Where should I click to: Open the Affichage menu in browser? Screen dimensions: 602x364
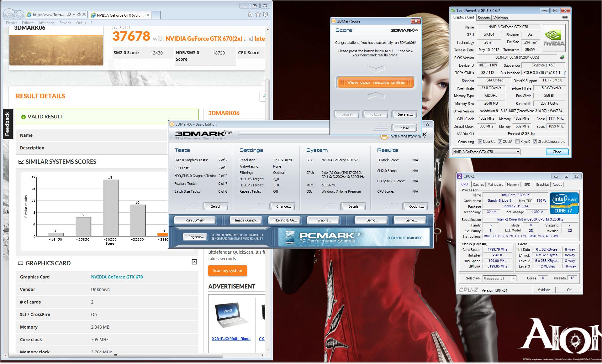pyautogui.click(x=46, y=23)
